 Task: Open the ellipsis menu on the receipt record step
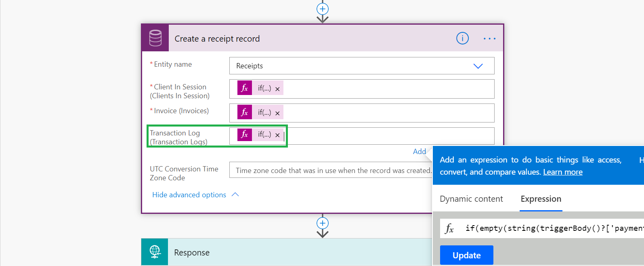[489, 39]
